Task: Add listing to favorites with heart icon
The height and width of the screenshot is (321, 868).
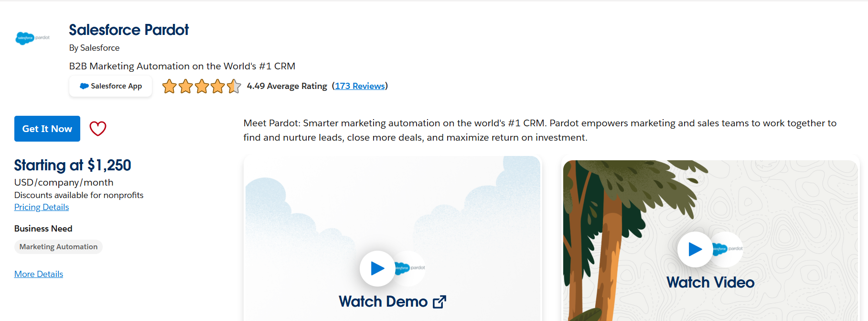Action: coord(98,129)
